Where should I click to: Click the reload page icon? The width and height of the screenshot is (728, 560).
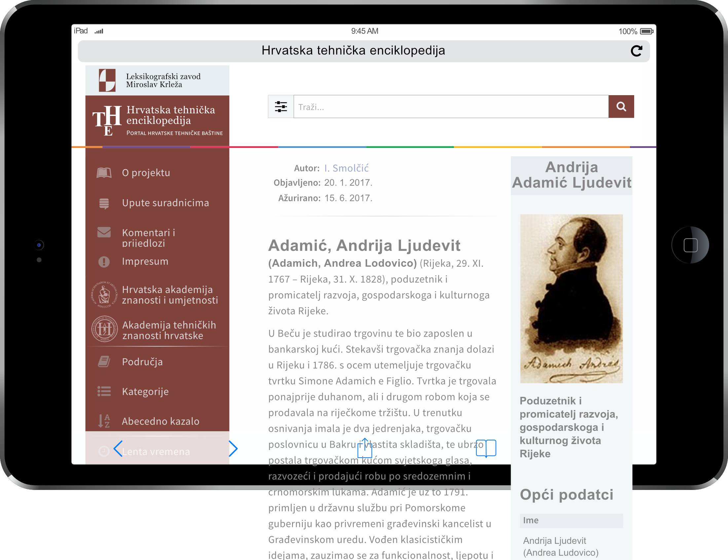[x=636, y=51]
